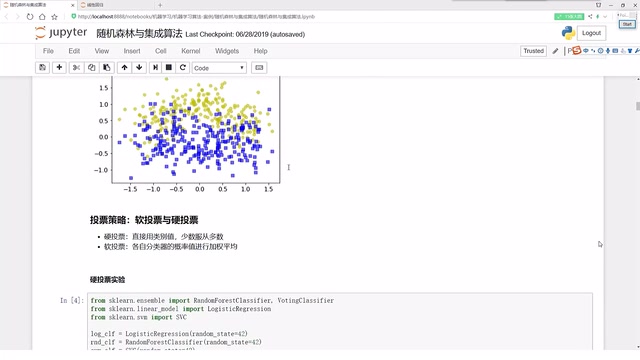Click the orange Sogou S input icon
Image resolution: width=640 pixels, height=360 pixels.
[x=576, y=51]
